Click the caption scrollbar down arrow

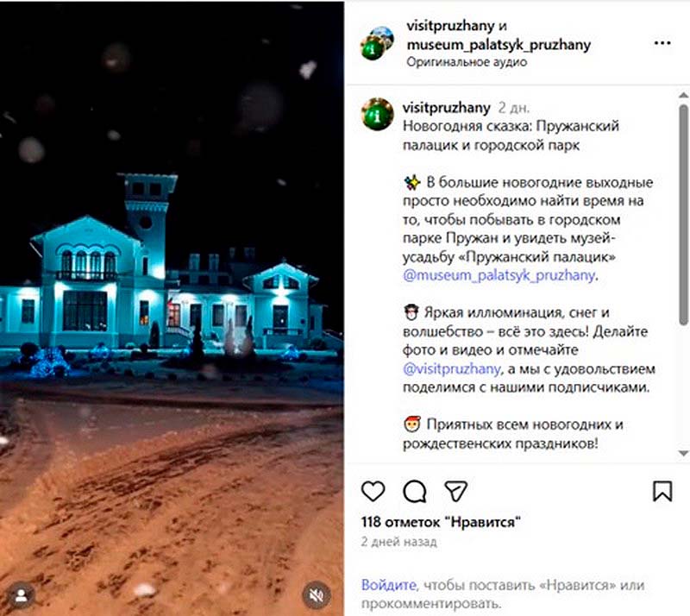[683, 453]
